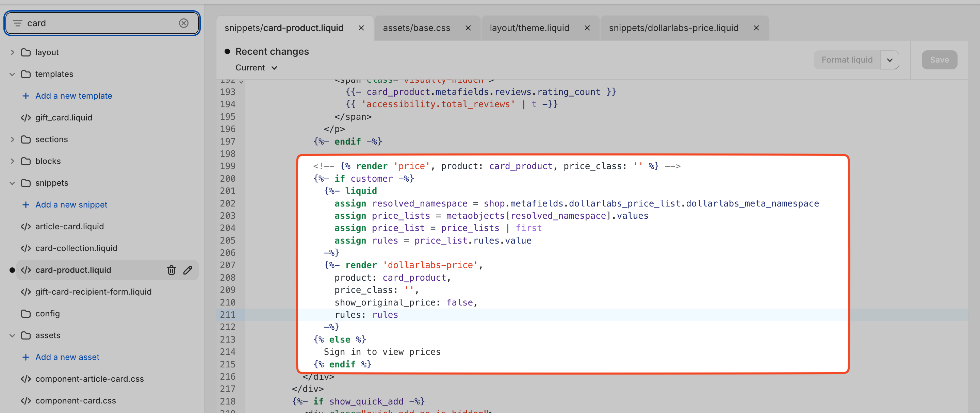This screenshot has width=980, height=413.
Task: Click the plus icon for new template
Action: click(x=26, y=96)
